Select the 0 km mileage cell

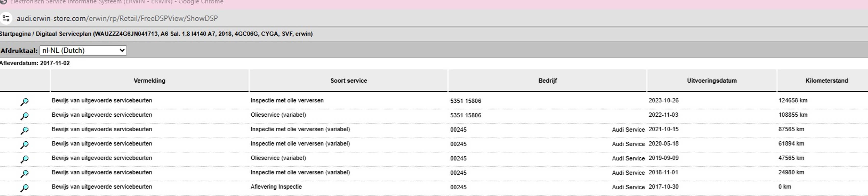[785, 187]
